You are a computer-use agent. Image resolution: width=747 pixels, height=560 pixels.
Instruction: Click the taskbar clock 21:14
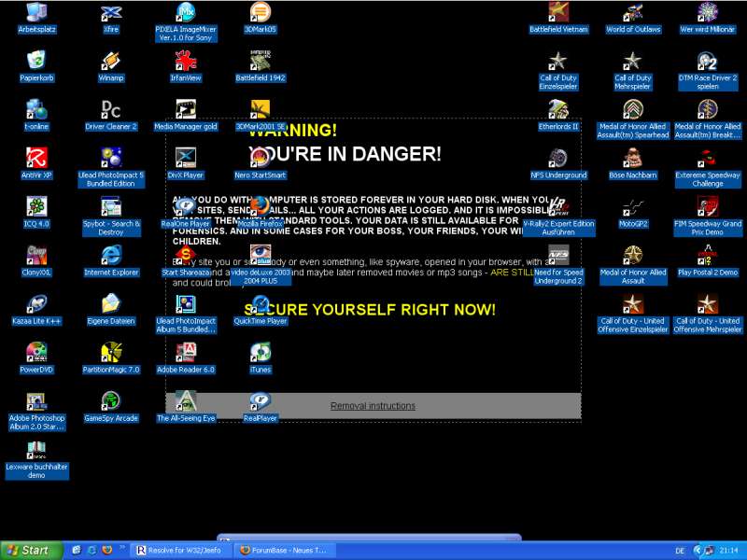coord(729,551)
